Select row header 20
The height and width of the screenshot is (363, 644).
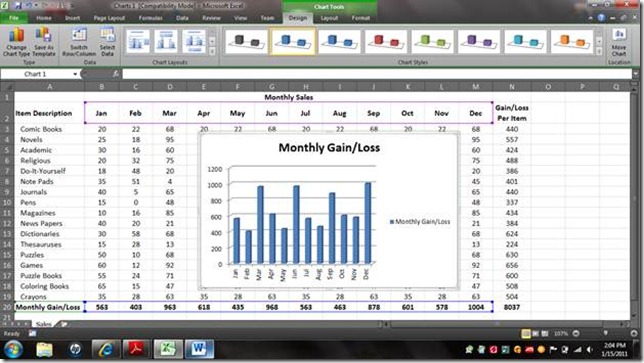7,307
